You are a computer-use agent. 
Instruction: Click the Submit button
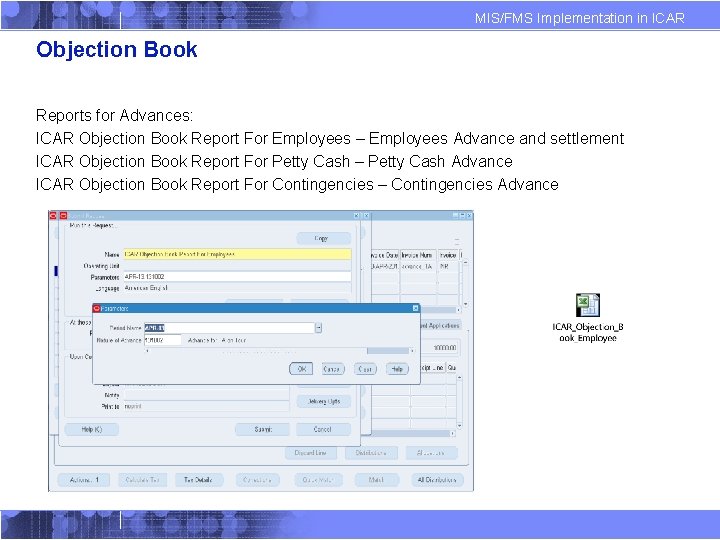pyautogui.click(x=262, y=429)
